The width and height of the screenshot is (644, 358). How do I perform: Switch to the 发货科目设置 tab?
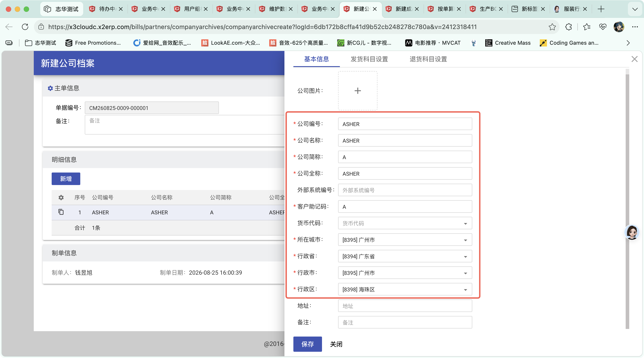tap(369, 59)
